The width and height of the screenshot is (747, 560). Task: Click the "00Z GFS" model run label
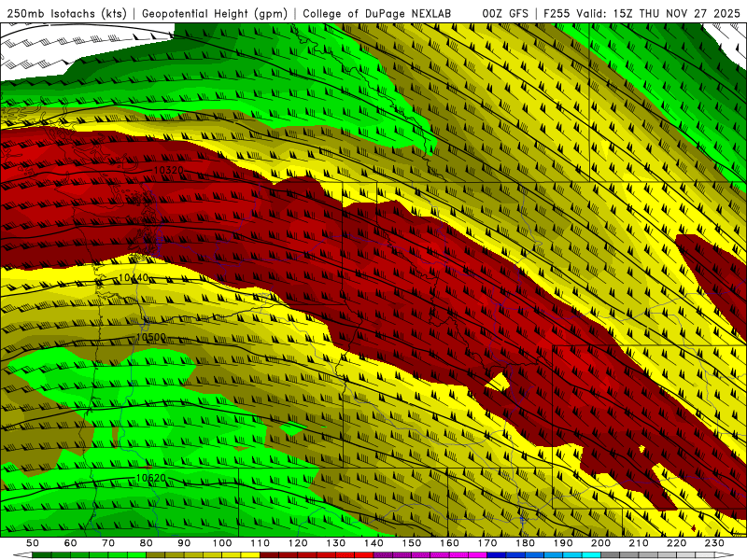click(x=505, y=13)
